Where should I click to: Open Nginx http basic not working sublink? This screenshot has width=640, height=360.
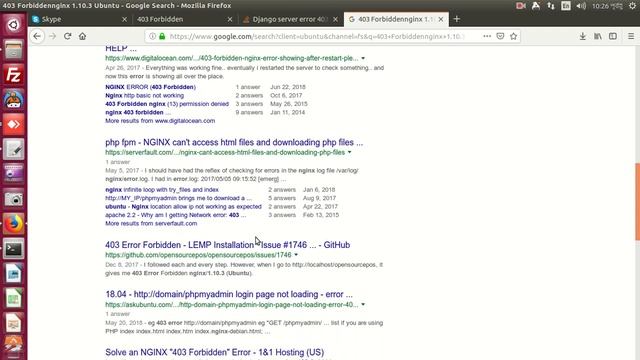[x=144, y=96]
